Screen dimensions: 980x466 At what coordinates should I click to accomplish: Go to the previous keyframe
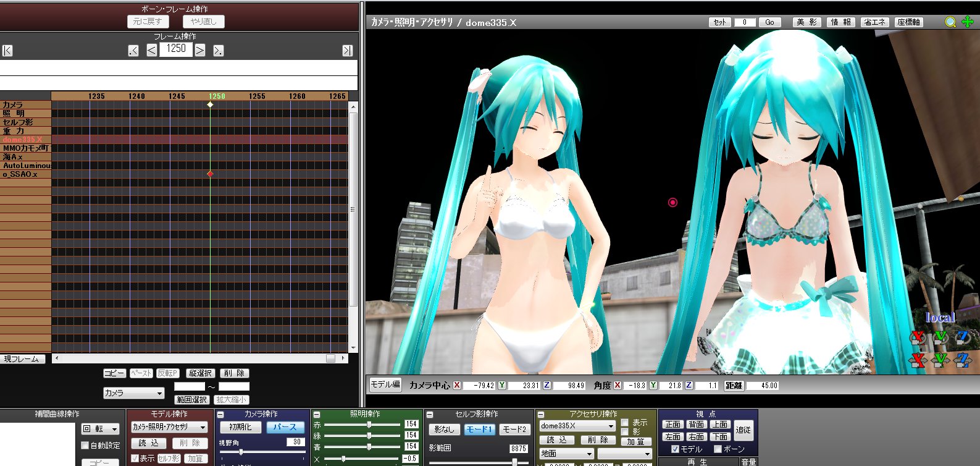click(133, 51)
